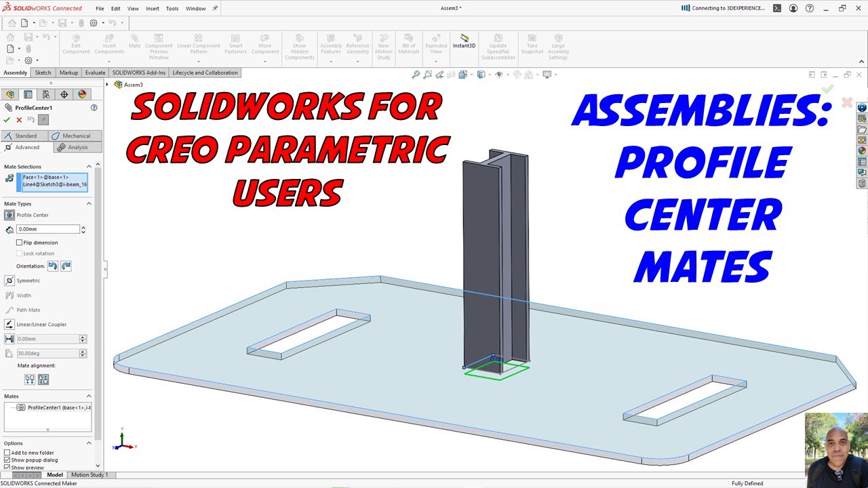The width and height of the screenshot is (868, 488).
Task: Click the confirmation corner green checkmark
Action: point(827,89)
